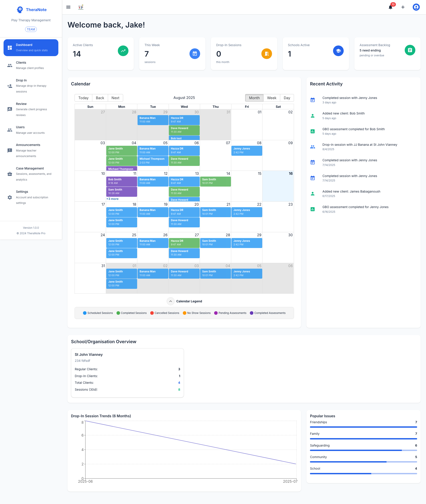
Task: Click the Drop-In Sessions door icon
Action: [266, 54]
